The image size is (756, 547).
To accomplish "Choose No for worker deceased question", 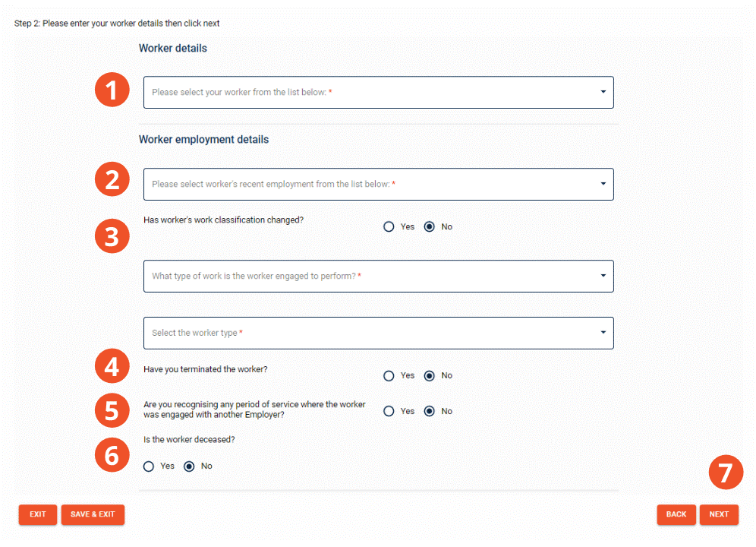I will click(x=189, y=466).
